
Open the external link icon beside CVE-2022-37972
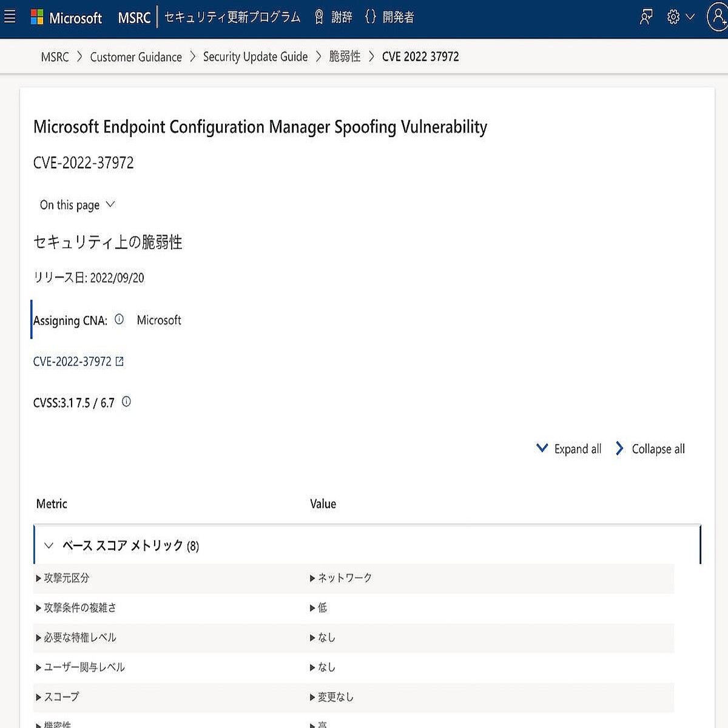pyautogui.click(x=120, y=361)
